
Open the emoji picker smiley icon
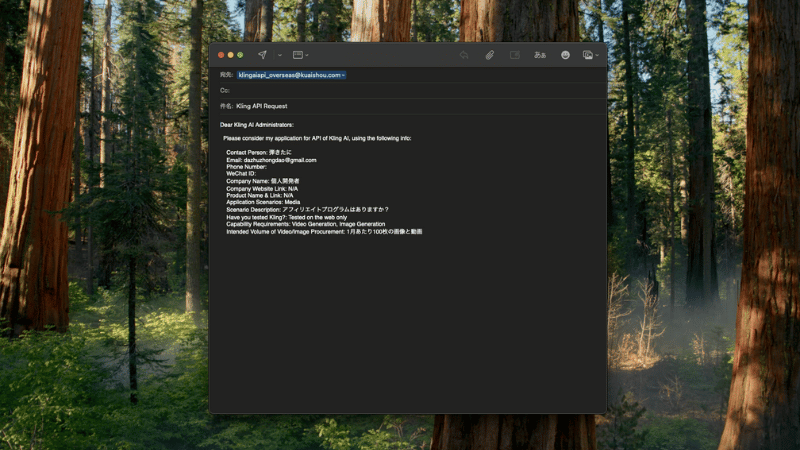(x=565, y=55)
